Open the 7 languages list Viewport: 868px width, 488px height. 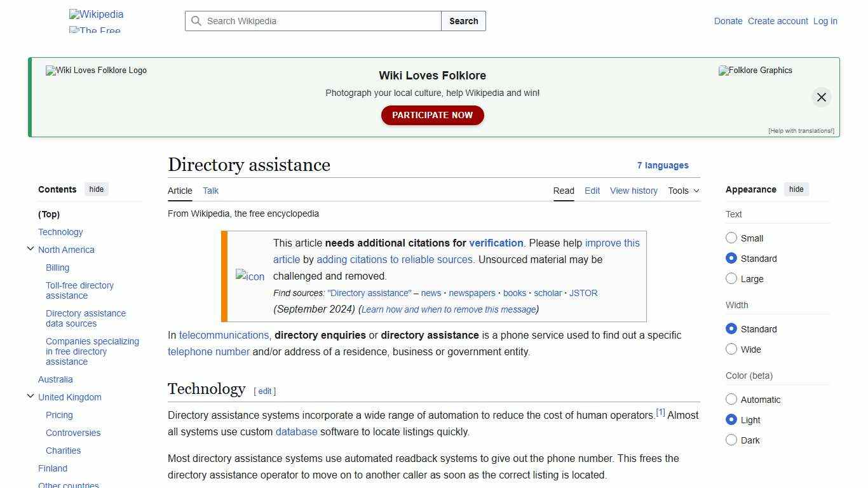point(663,165)
